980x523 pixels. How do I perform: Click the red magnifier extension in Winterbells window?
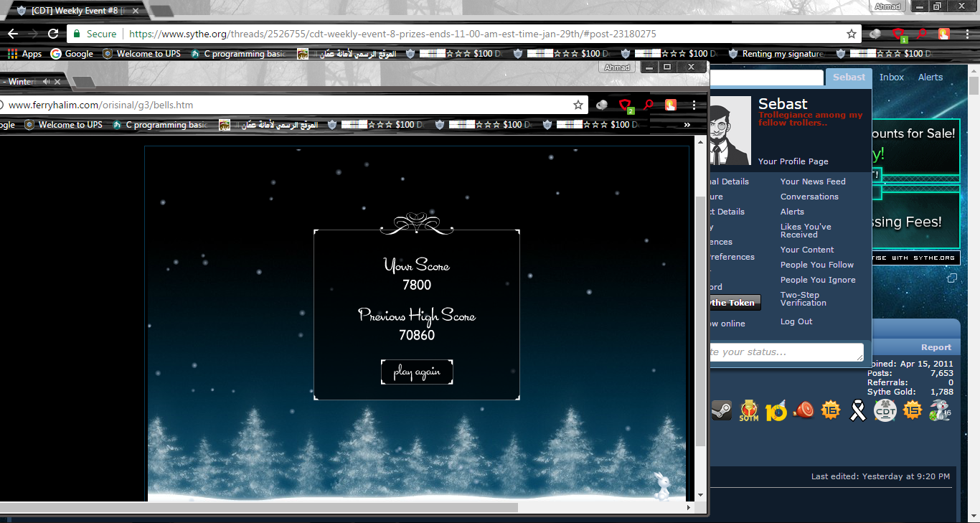(x=648, y=105)
